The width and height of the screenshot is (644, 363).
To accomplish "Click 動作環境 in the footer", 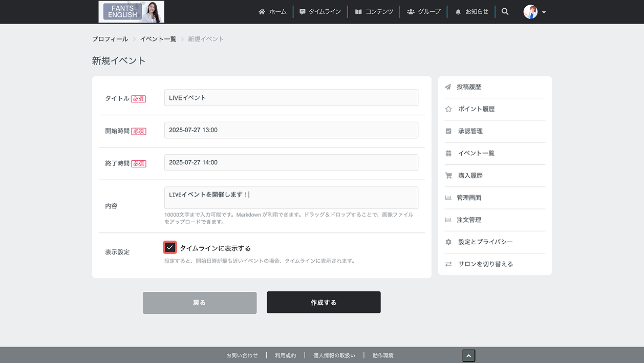I will click(383, 355).
